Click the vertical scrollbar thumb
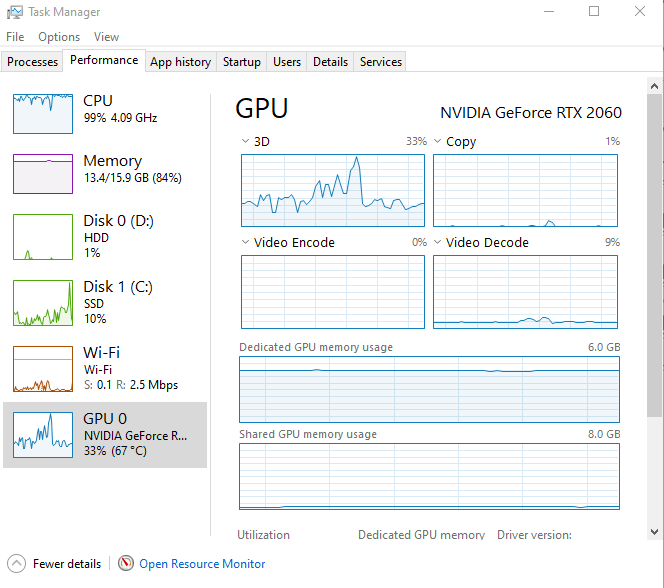 pos(654,256)
